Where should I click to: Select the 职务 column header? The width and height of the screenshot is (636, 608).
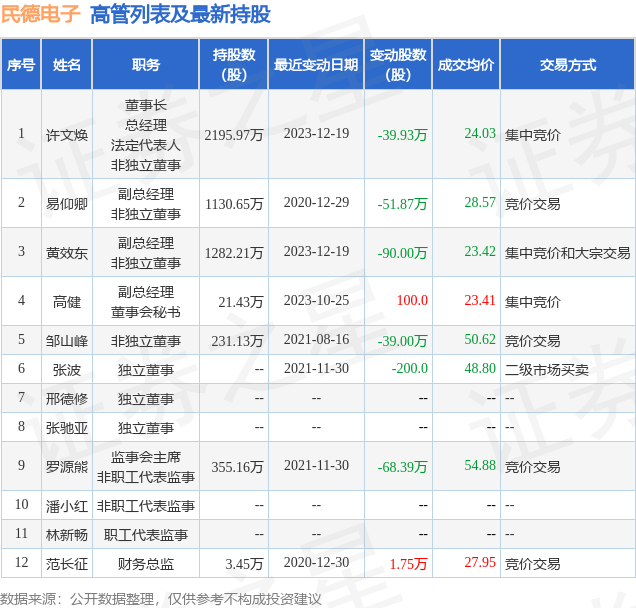(146, 65)
